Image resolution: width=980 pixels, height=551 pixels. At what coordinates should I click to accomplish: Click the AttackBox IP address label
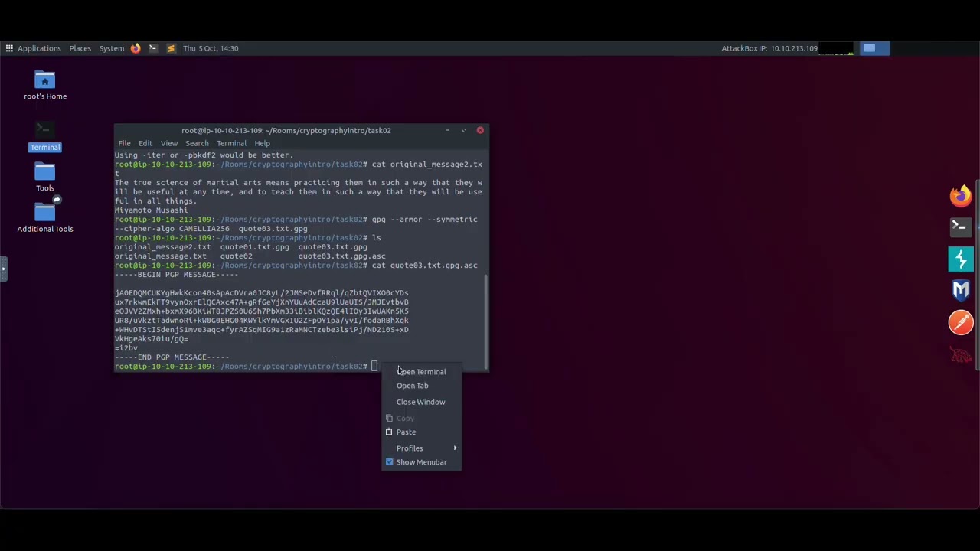(x=769, y=48)
